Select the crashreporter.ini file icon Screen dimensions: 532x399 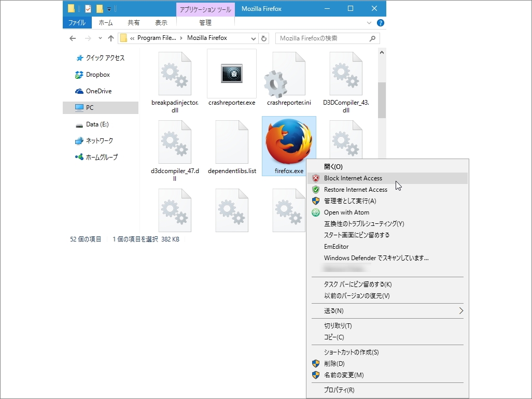coord(285,75)
